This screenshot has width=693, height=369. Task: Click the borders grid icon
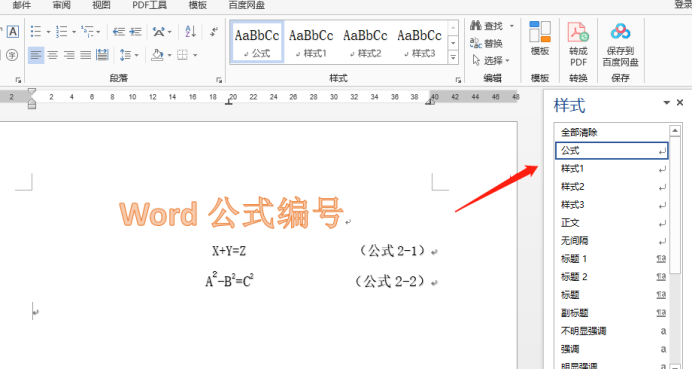coord(182,55)
